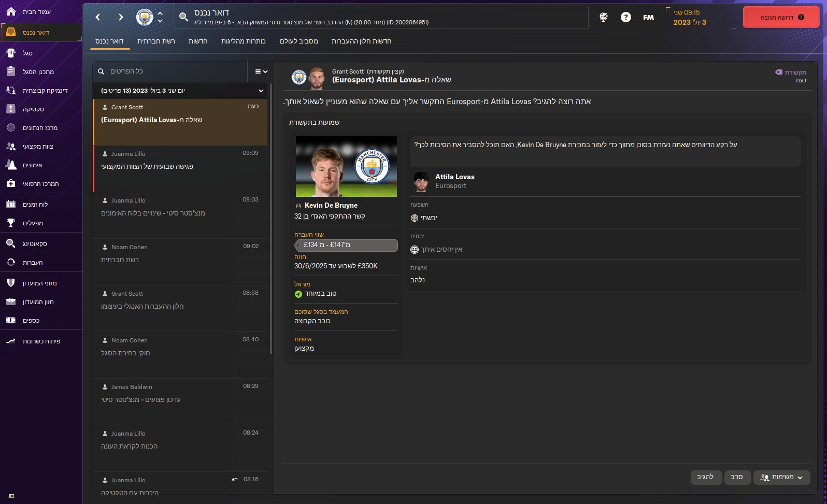
Task: Open Staff (צוות מקצועי) icon
Action: coord(11,146)
